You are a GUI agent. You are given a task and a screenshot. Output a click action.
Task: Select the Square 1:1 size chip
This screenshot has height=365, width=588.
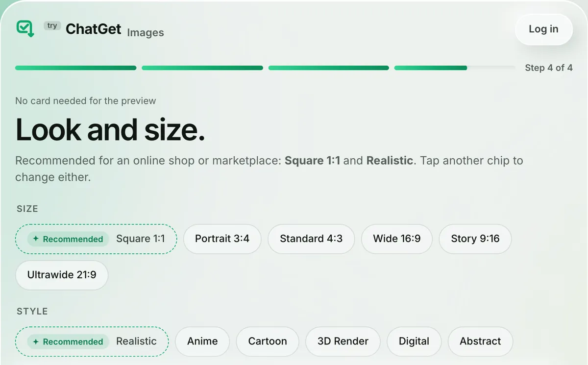pyautogui.click(x=96, y=239)
